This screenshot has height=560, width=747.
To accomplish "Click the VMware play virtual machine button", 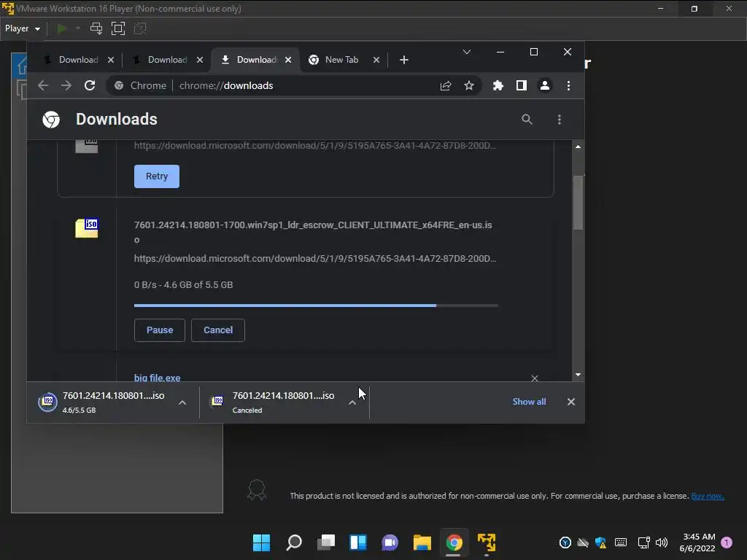I will (61, 28).
